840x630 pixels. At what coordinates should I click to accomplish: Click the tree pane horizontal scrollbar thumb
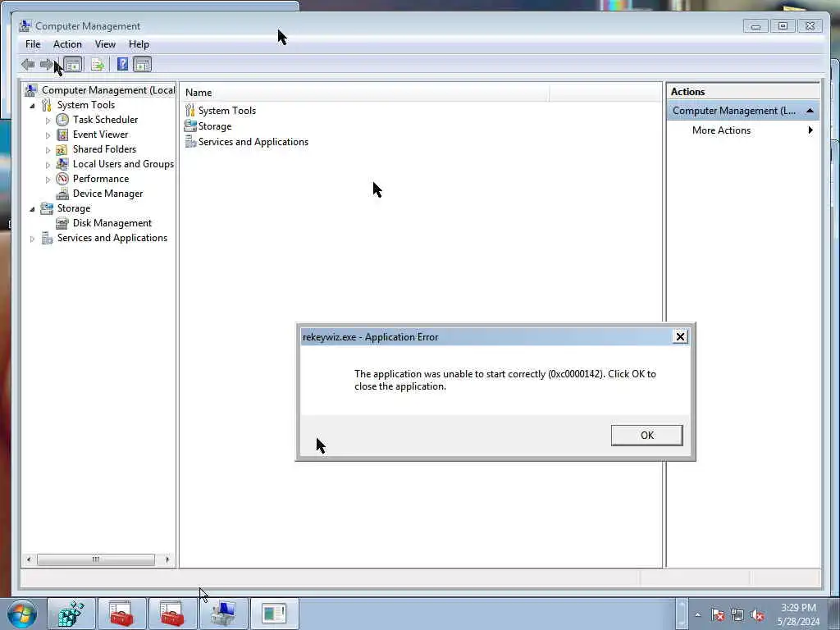click(x=95, y=559)
